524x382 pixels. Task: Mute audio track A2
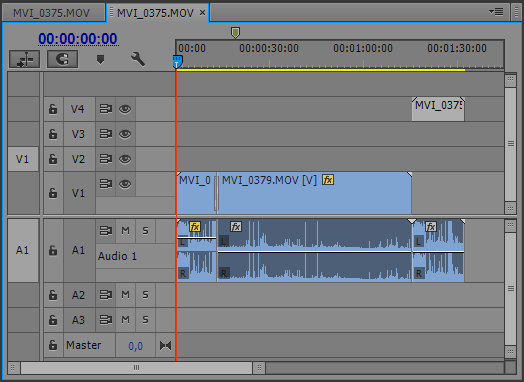125,295
